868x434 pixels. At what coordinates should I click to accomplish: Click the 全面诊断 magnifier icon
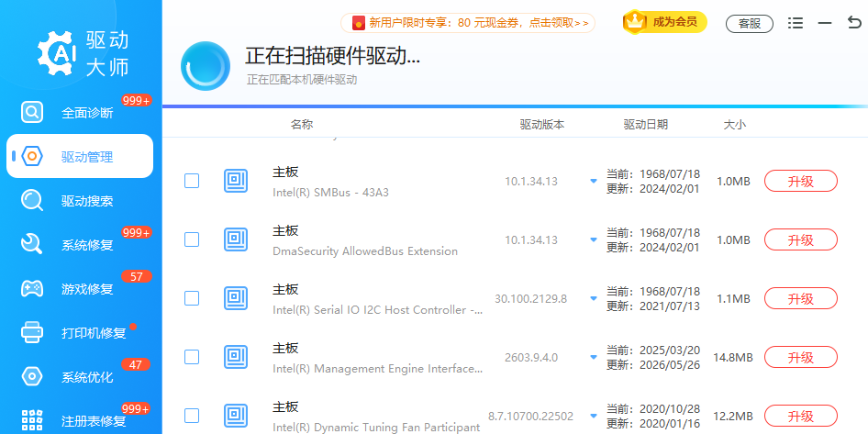pos(32,112)
